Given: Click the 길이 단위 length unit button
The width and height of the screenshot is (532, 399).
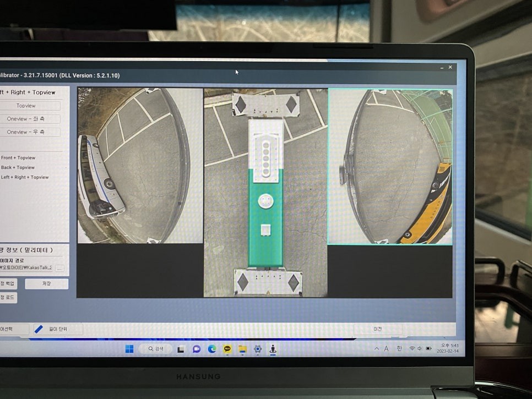Looking at the screenshot, I should point(57,329).
